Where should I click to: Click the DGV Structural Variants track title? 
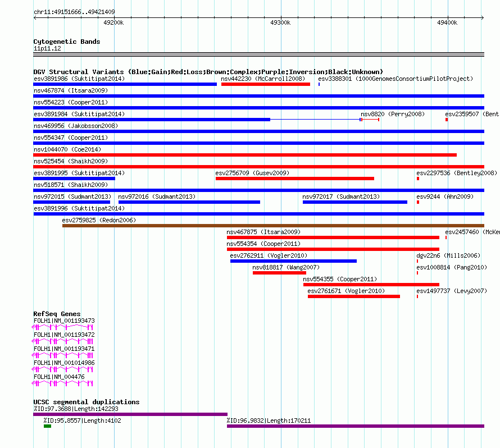tap(208, 72)
